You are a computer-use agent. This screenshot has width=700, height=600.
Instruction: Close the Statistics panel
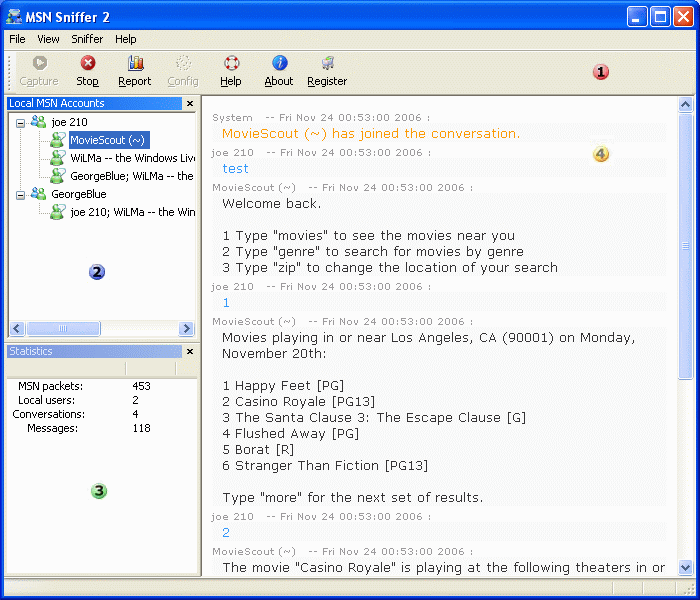pos(190,352)
